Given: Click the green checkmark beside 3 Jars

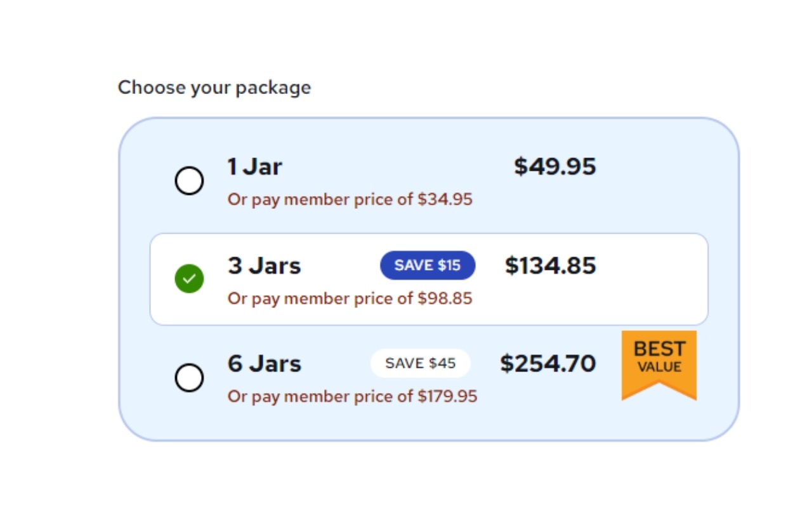Looking at the screenshot, I should [189, 279].
